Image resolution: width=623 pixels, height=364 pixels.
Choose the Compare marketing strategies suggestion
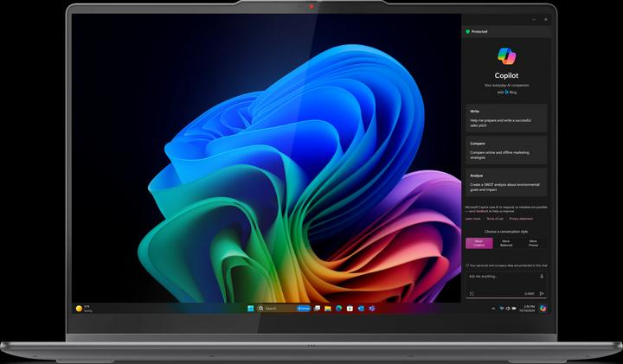point(506,150)
